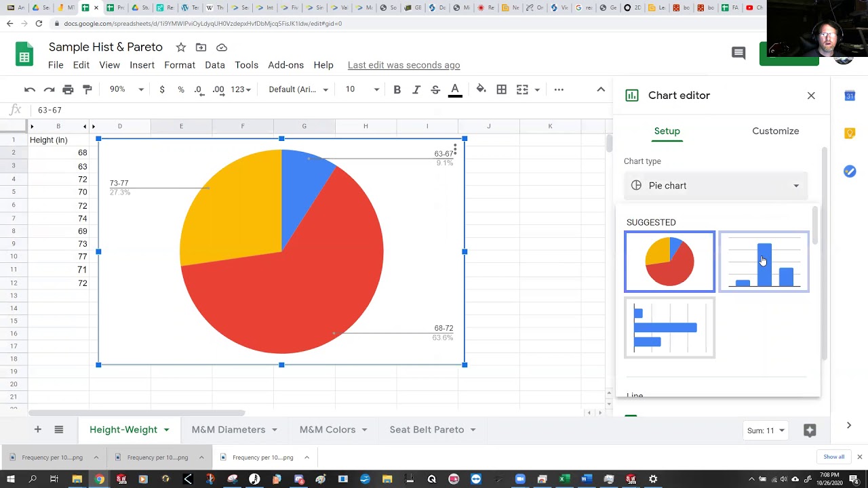The height and width of the screenshot is (488, 868).
Task: Click the Explore button icon
Action: click(x=809, y=430)
